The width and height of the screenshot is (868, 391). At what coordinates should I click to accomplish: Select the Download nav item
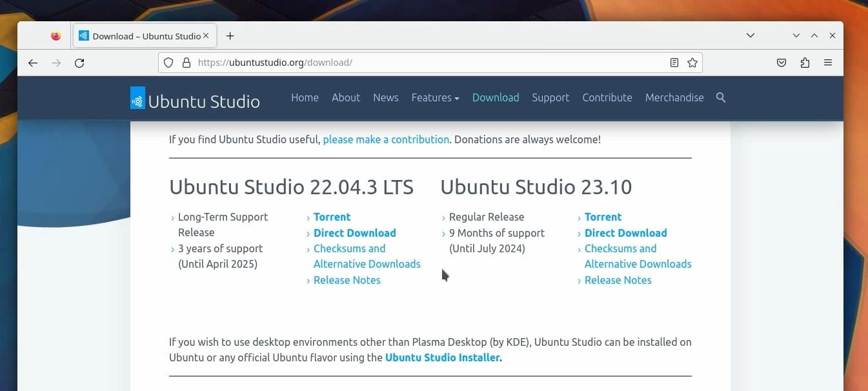[x=496, y=97]
